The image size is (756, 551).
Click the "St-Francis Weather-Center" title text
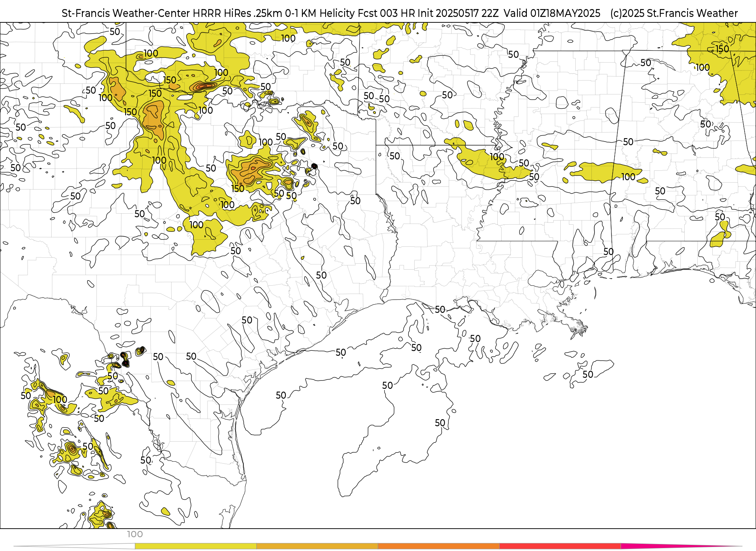(x=126, y=13)
